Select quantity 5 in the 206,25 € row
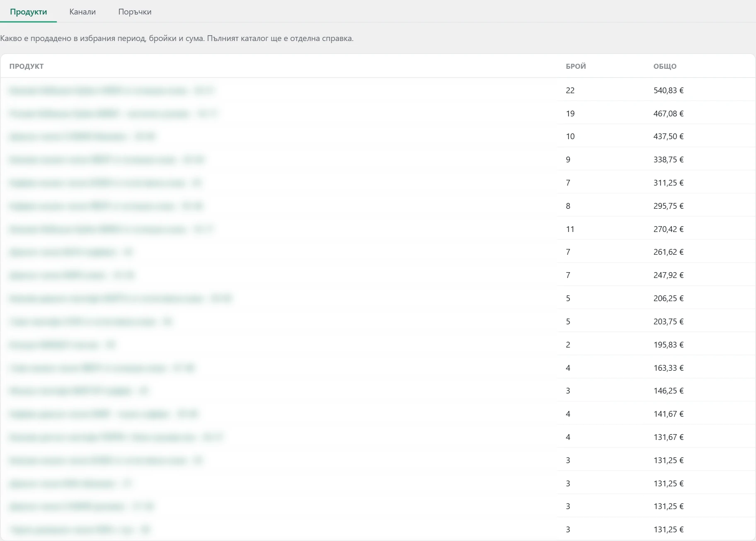This screenshot has width=756, height=541. (x=568, y=298)
